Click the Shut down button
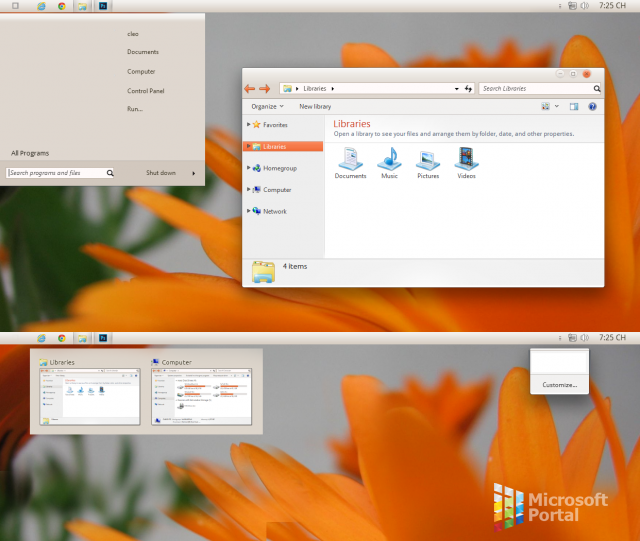 (161, 173)
